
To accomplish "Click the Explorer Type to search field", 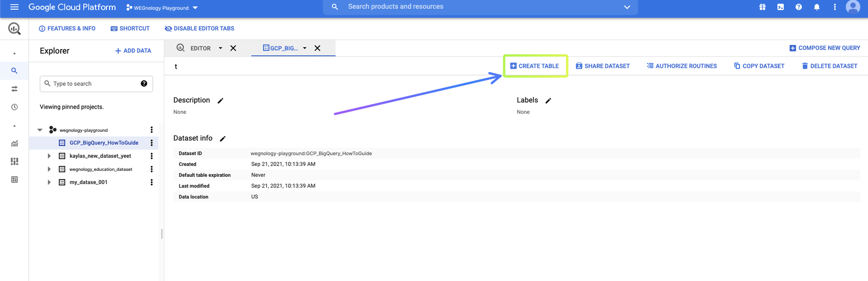I will [96, 84].
